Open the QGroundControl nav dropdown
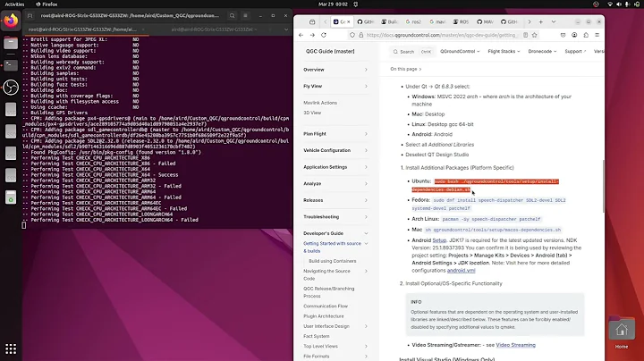This screenshot has width=644, height=361. click(460, 51)
